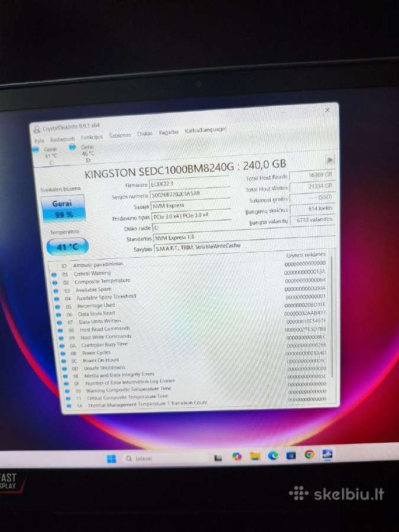Image resolution: width=399 pixels, height=532 pixels.
Task: Open File Explorer from the taskbar
Action: 255,456
